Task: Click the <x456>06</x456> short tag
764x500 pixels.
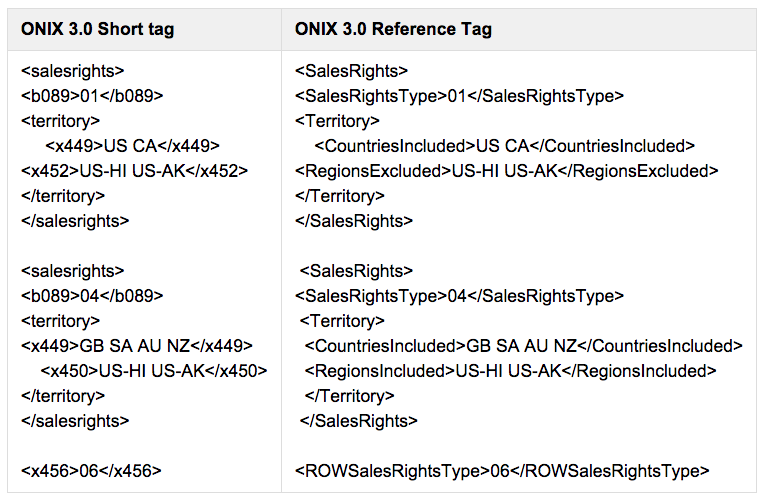Action: [91, 471]
